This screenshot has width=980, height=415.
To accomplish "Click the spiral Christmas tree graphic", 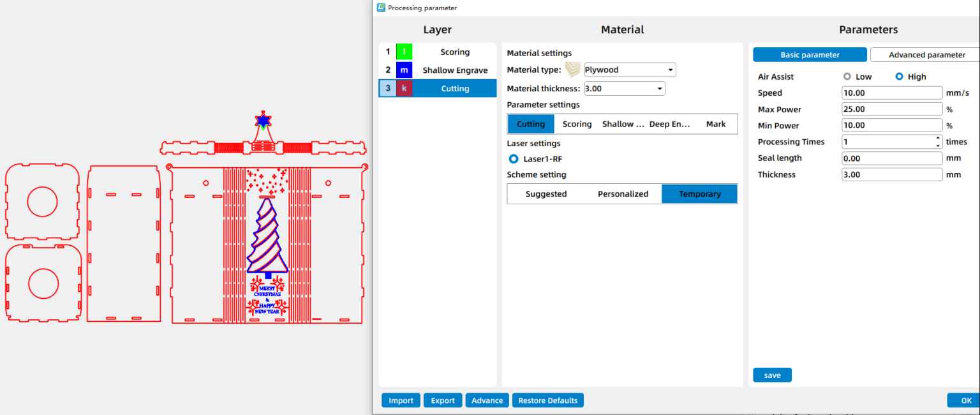I will [267, 236].
